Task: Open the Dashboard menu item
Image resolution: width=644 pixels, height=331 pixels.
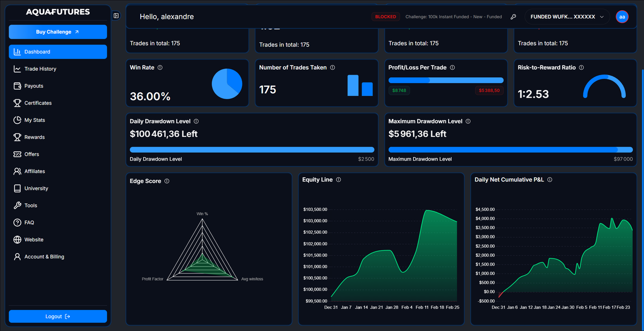Action: pos(58,52)
